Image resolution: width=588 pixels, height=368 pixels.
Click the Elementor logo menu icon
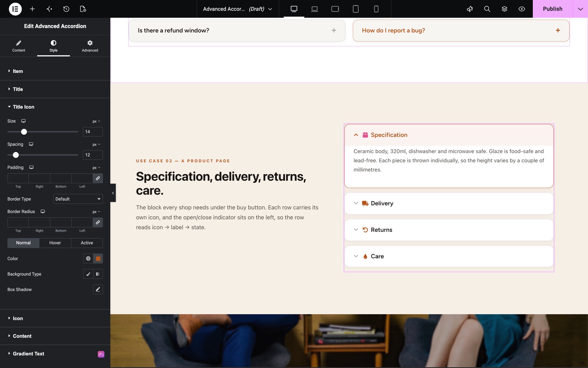click(15, 9)
